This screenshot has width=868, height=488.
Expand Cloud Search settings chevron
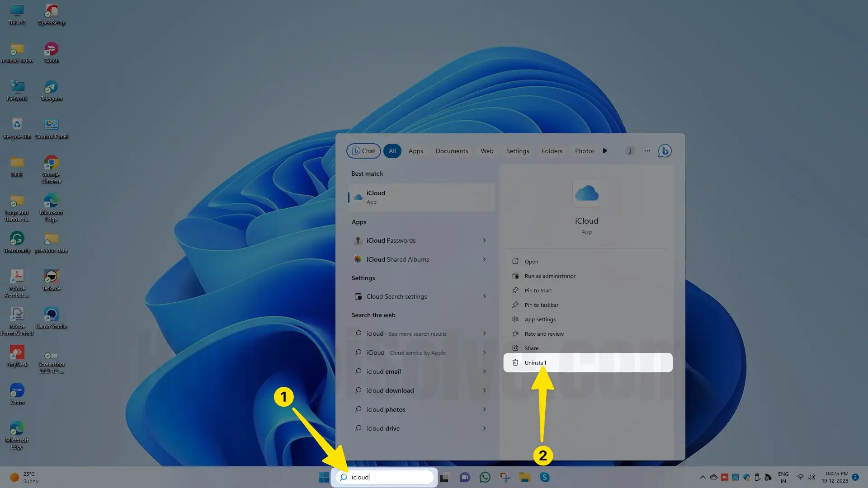[x=484, y=296]
